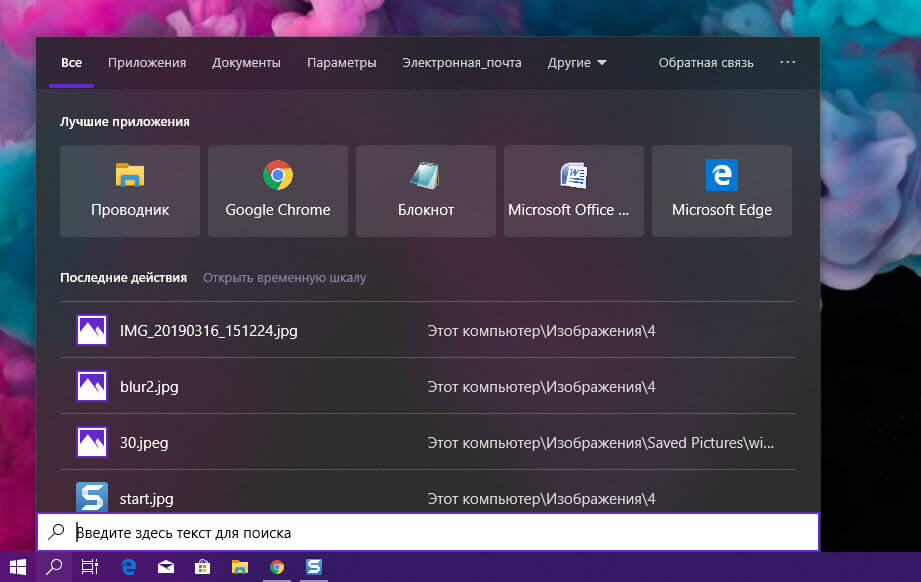921x582 pixels.
Task: Open file name IMG_20190316_151224.jpg
Action: click(209, 331)
